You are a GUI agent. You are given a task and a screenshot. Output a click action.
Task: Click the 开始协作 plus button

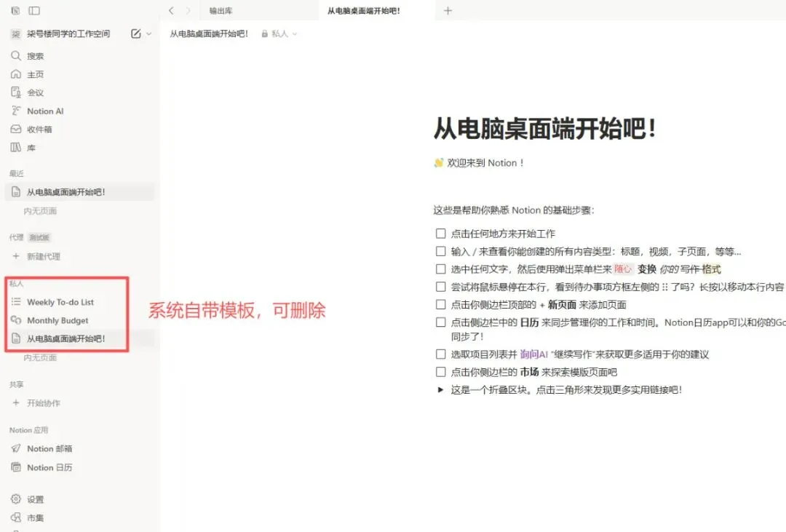coord(15,402)
